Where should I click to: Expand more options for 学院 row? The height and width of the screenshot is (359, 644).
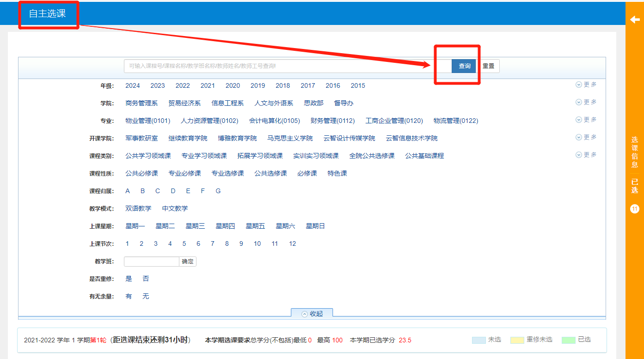click(586, 102)
